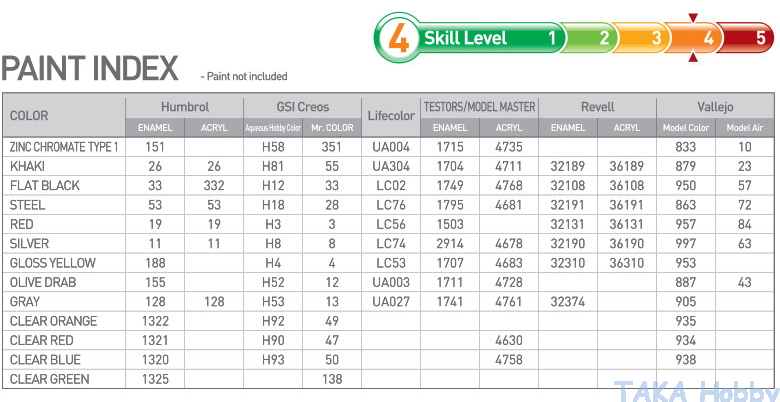This screenshot has height=402, width=780.
Task: Click the GSI Creos column header
Action: point(302,107)
